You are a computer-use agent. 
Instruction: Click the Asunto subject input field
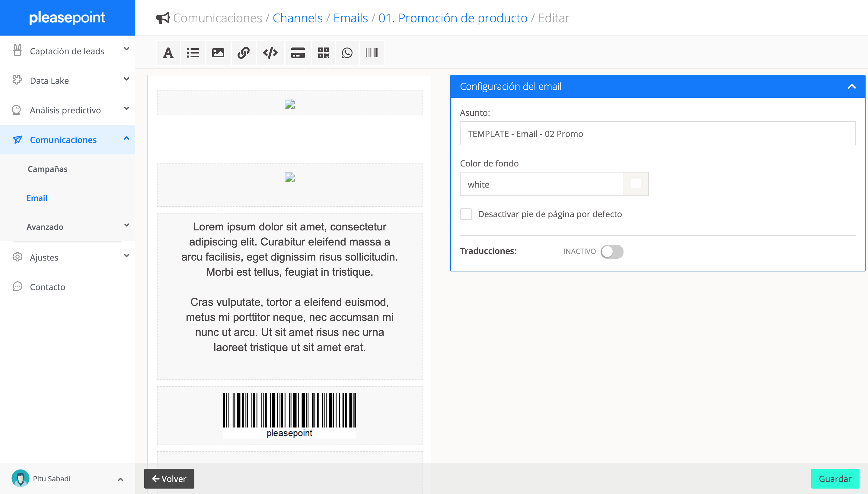[657, 134]
